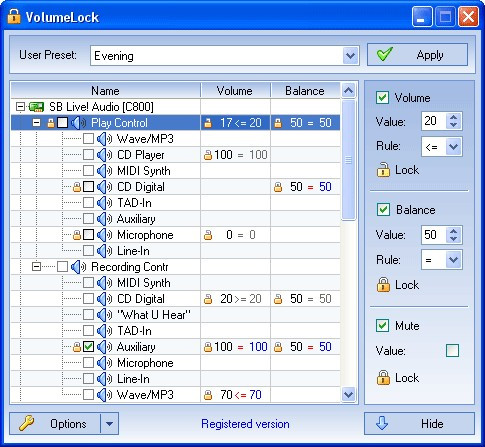
Task: Tick the Play Control checkbox
Action: point(62,123)
